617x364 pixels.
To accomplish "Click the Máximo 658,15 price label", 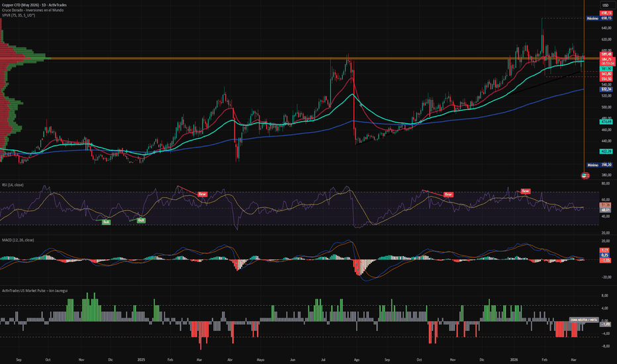I will click(x=599, y=18).
